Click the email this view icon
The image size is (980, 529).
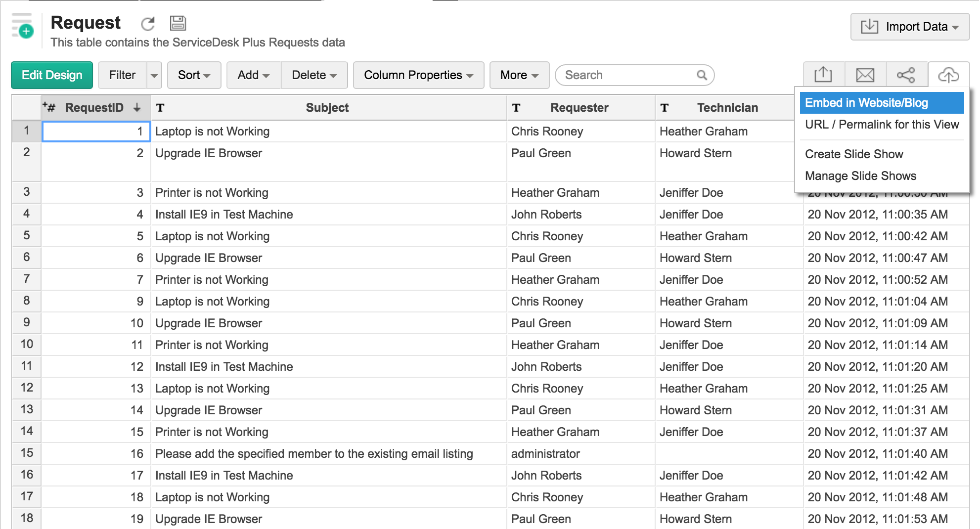point(864,75)
